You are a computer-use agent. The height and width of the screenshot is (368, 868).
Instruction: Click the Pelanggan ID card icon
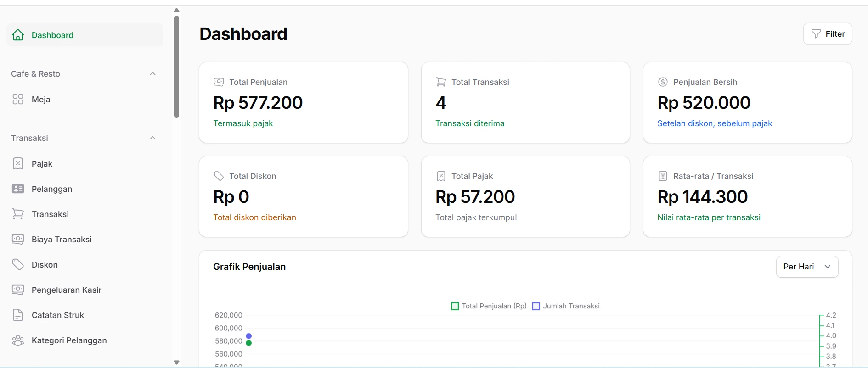(x=18, y=189)
